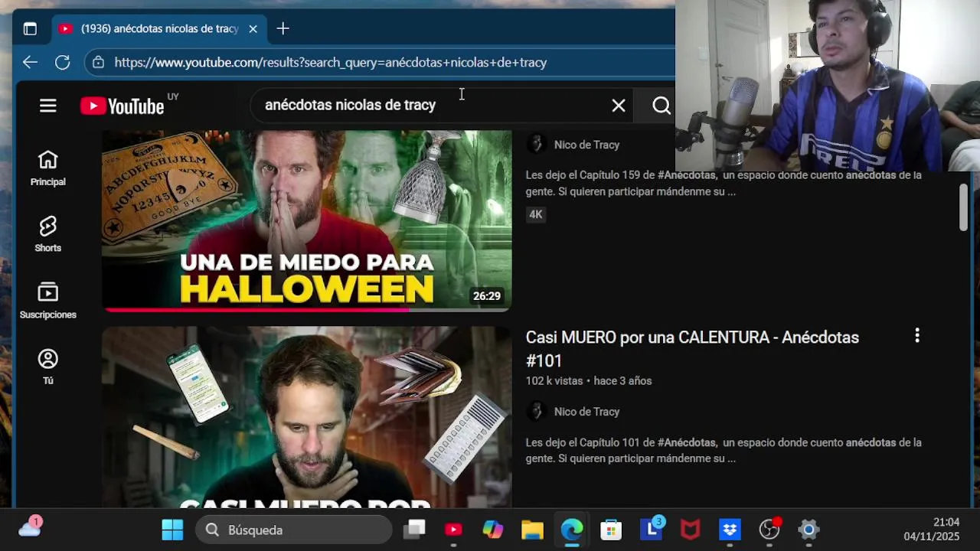Click the page vertical scrollbar thumb
Screen dimensions: 980x551
pos(964,207)
